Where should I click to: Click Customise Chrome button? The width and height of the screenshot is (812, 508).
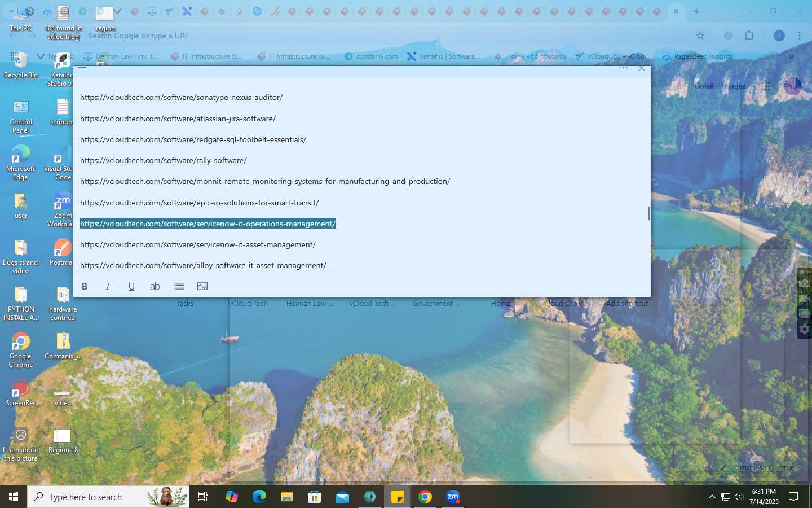pos(758,467)
